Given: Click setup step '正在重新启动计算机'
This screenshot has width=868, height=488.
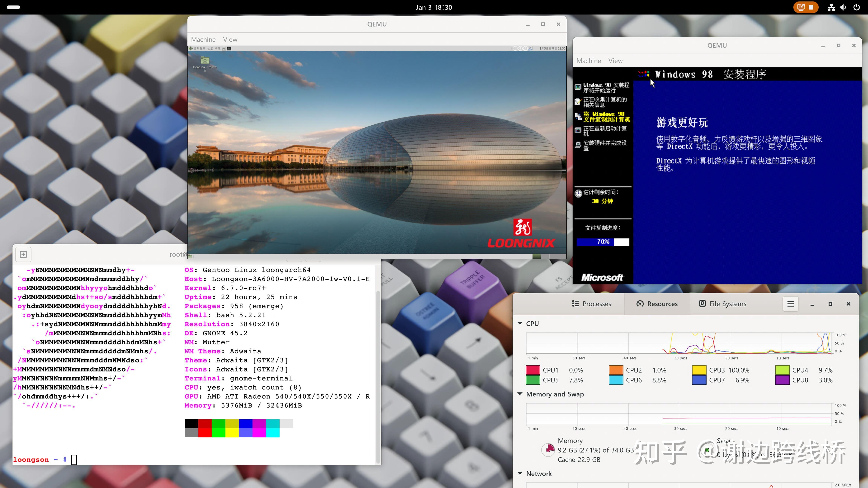Looking at the screenshot, I should (x=605, y=131).
